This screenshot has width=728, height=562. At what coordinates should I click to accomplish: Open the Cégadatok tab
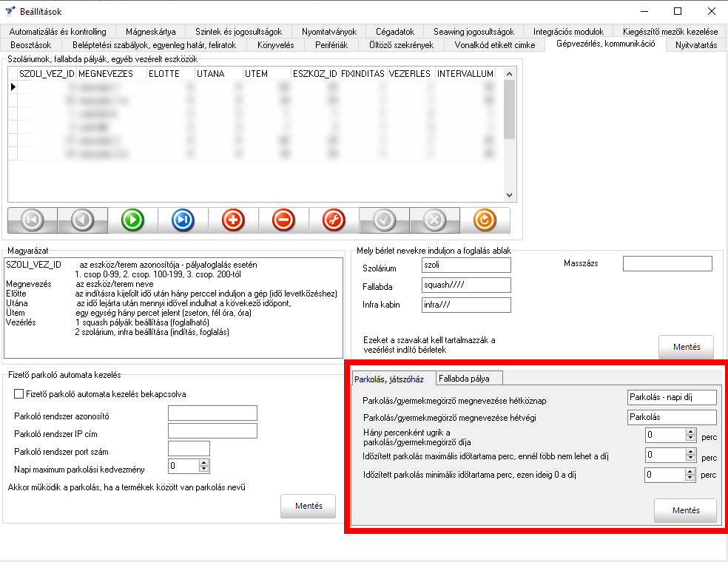395,32
